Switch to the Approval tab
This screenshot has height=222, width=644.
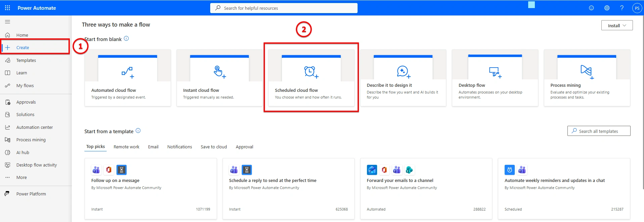(x=244, y=147)
